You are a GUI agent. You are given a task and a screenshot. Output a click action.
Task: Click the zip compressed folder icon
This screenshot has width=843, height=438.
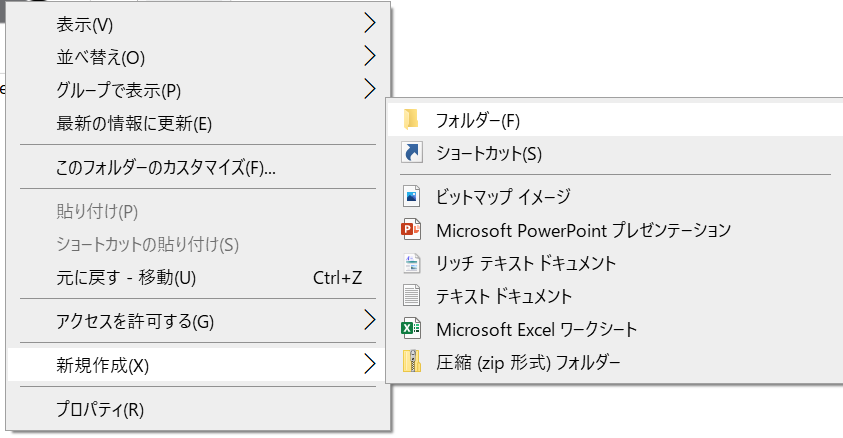point(411,361)
